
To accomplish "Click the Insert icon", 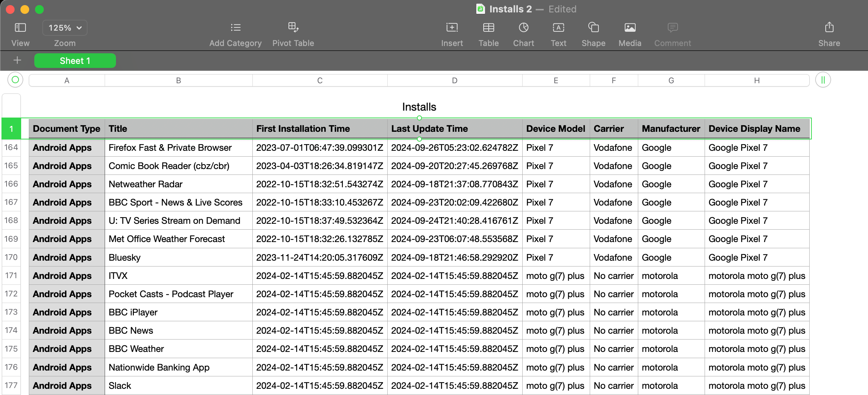I will (451, 28).
